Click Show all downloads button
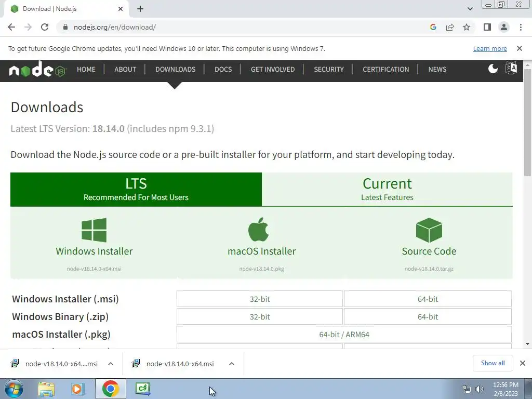This screenshot has width=532, height=399. click(493, 363)
